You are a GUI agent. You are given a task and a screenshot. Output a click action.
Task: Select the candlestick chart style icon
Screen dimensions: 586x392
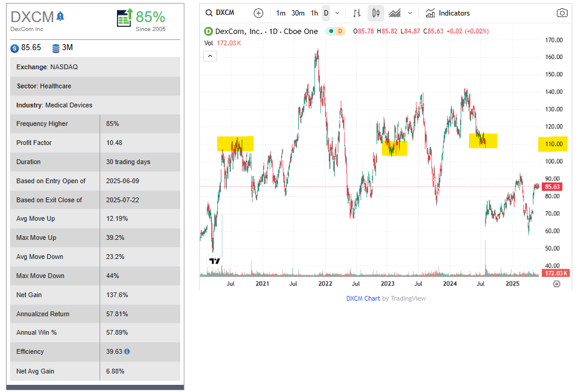[376, 13]
